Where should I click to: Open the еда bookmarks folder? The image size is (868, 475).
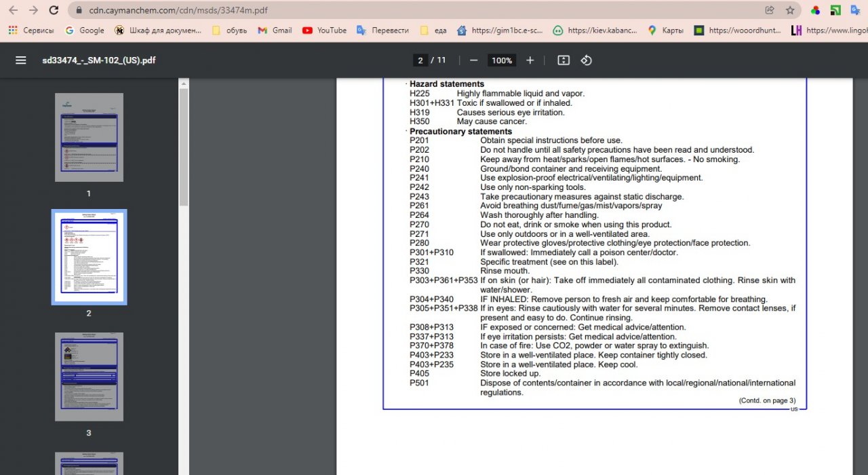433,31
